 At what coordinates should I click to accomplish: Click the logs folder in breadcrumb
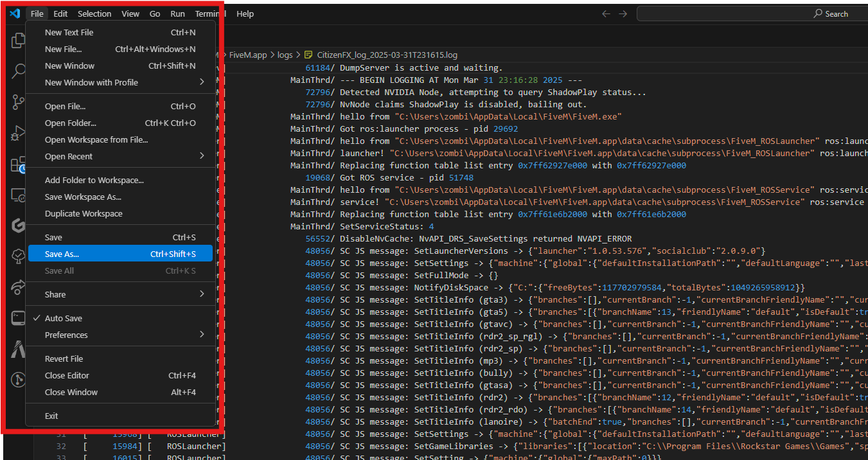click(x=285, y=55)
